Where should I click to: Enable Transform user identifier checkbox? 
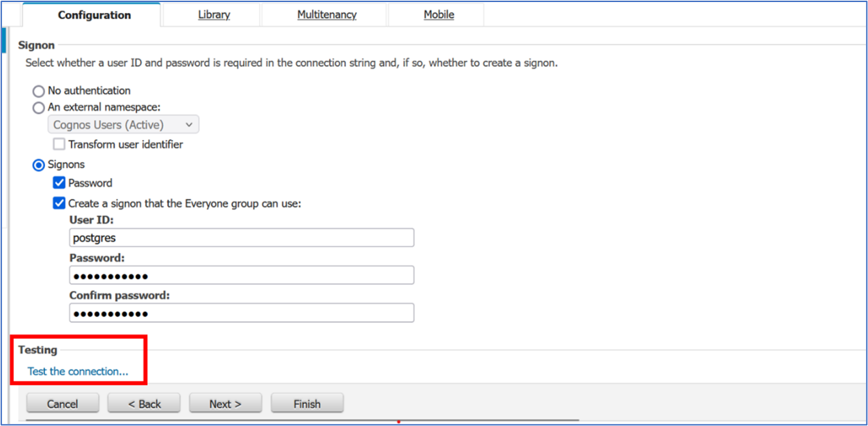coord(59,145)
